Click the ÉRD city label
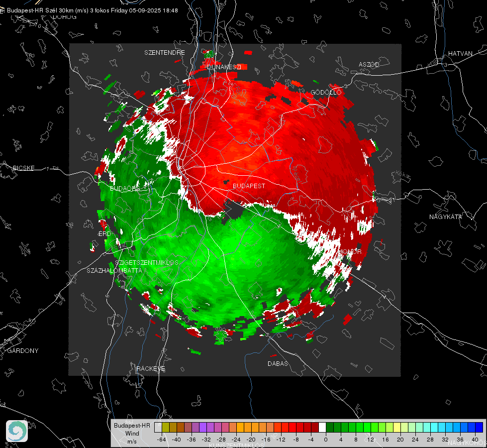 coord(104,234)
